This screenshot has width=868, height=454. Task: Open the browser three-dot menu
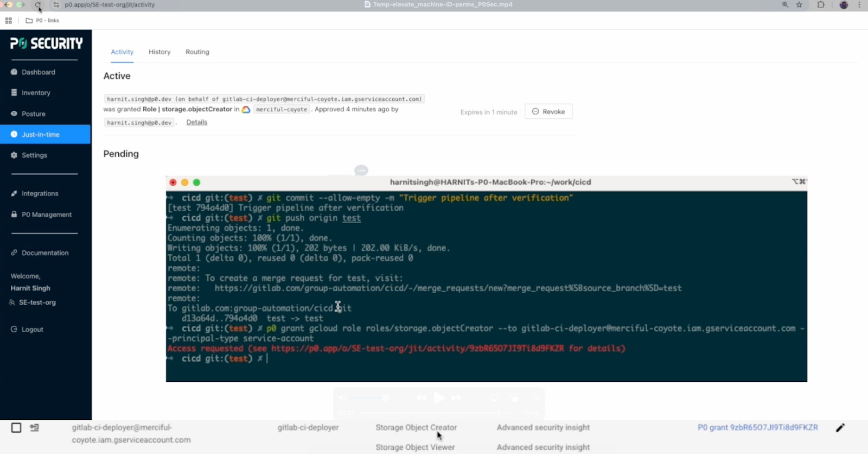coord(859,4)
